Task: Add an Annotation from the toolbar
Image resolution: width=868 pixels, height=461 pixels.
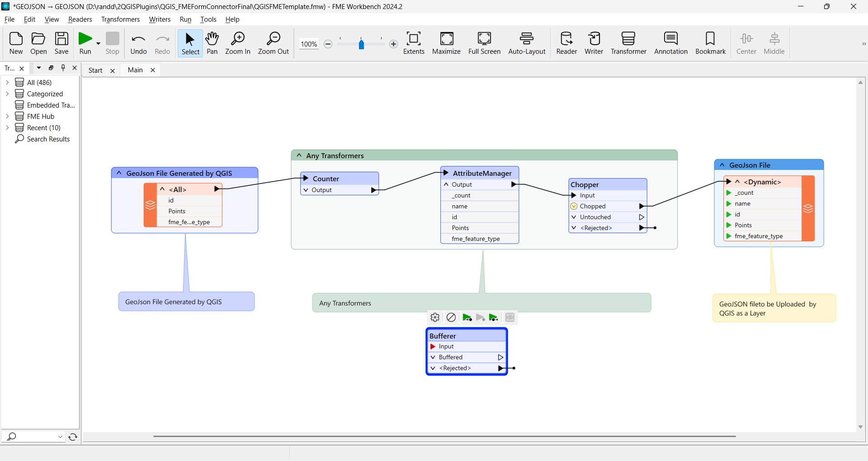Action: tap(671, 43)
